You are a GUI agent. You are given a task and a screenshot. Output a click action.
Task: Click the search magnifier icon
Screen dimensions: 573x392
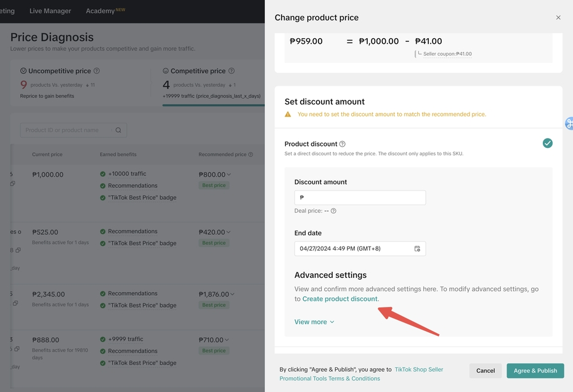[x=118, y=130]
